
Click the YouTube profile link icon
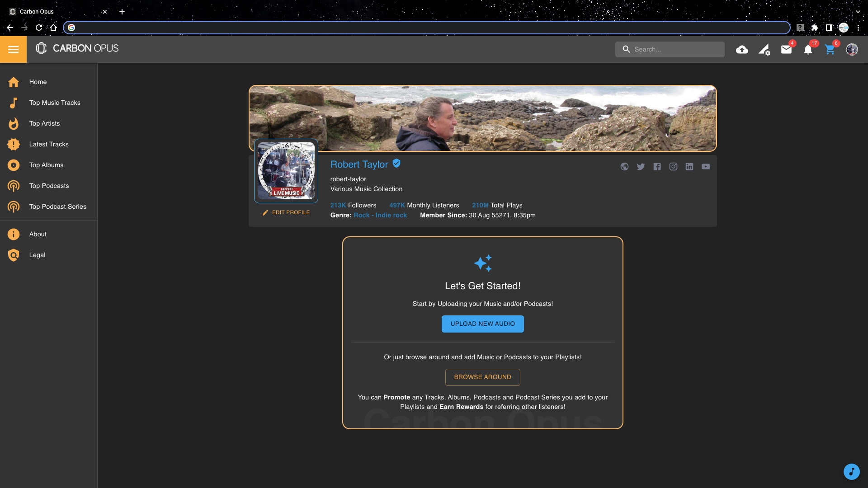(x=705, y=167)
